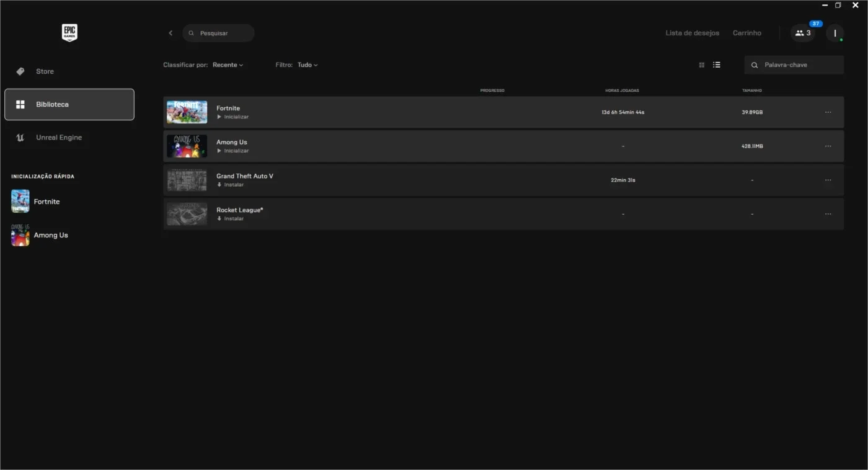The height and width of the screenshot is (470, 868).
Task: Switch to list view
Action: click(x=717, y=64)
